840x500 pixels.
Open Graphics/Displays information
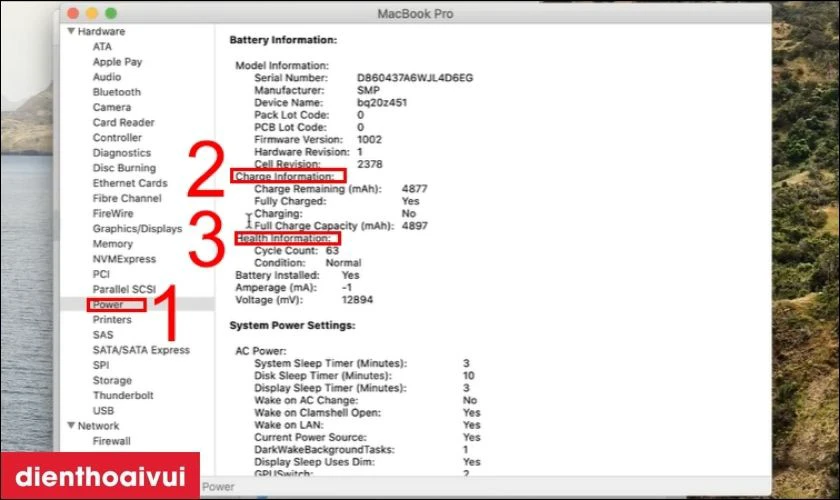click(137, 229)
